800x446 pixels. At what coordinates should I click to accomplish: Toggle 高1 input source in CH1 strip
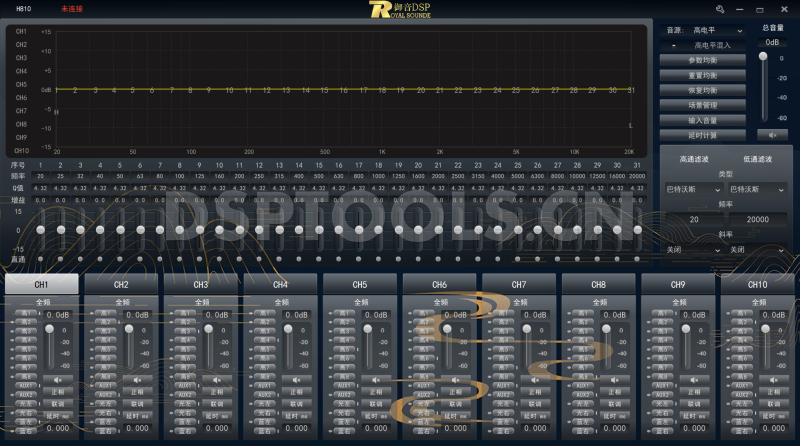click(x=26, y=313)
